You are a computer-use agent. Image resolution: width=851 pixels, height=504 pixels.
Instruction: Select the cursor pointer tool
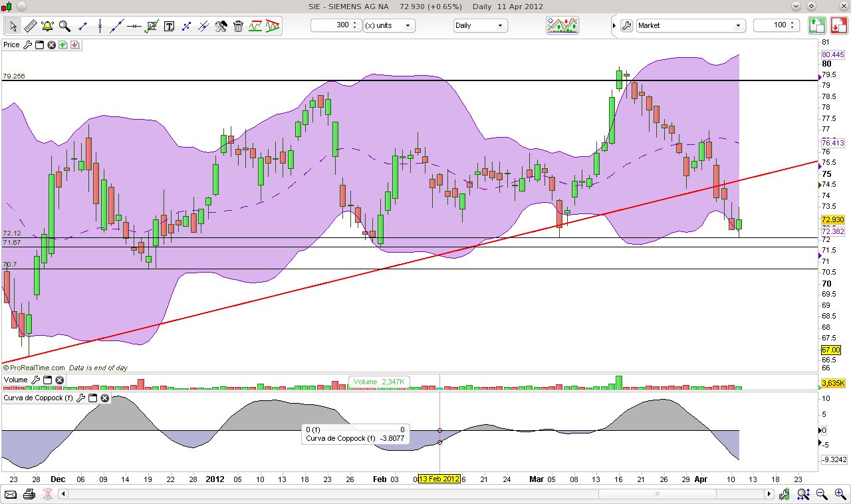(x=12, y=25)
